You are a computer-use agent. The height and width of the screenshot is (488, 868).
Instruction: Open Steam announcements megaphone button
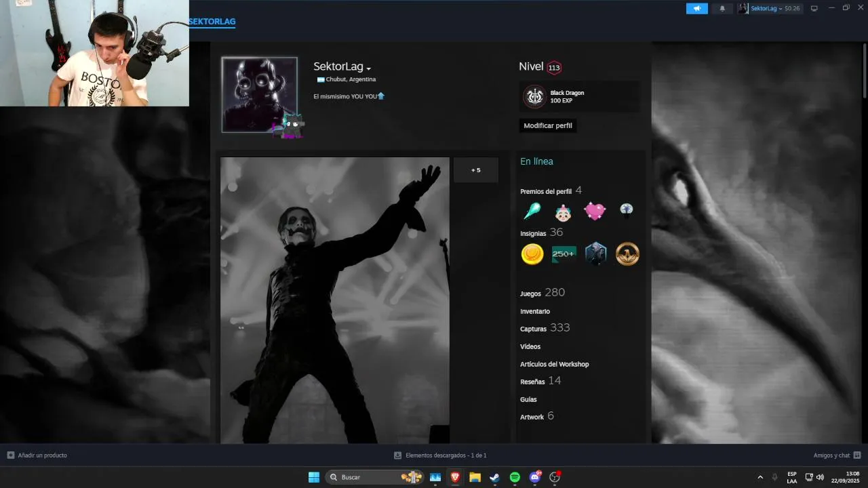tap(696, 8)
